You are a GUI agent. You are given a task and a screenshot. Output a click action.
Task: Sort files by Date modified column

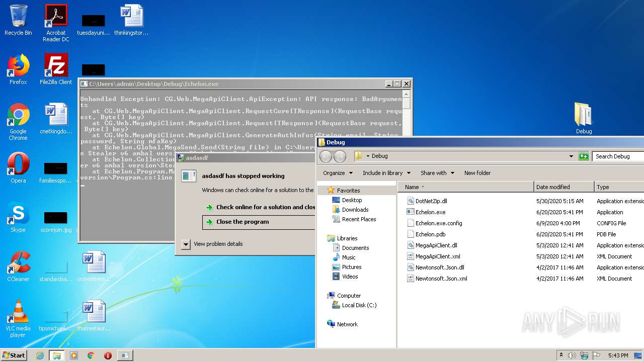564,187
